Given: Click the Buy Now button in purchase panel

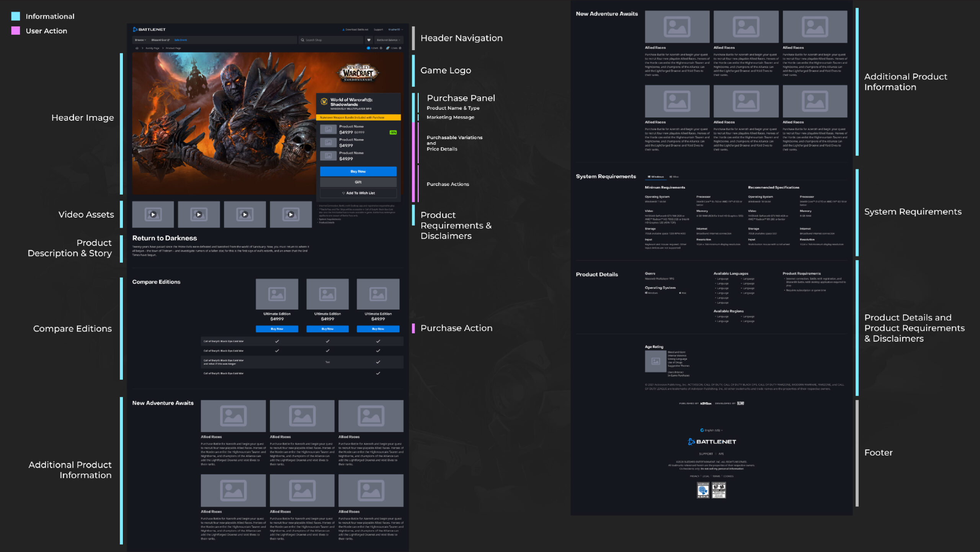Looking at the screenshot, I should 356,170.
